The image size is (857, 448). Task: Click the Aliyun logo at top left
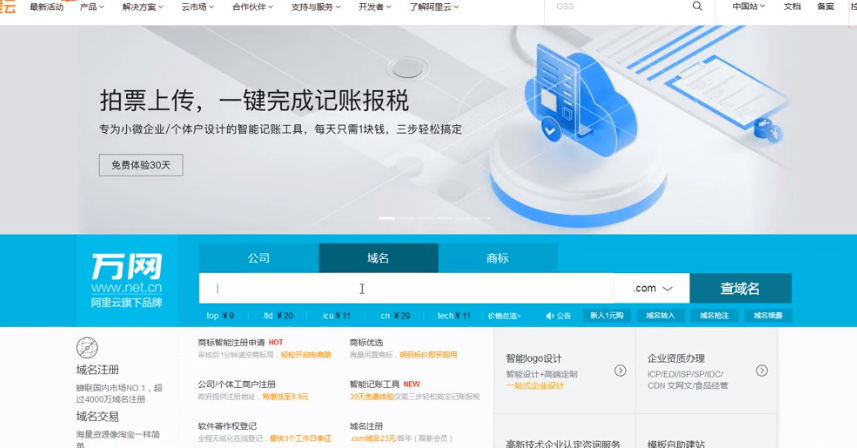point(8,6)
